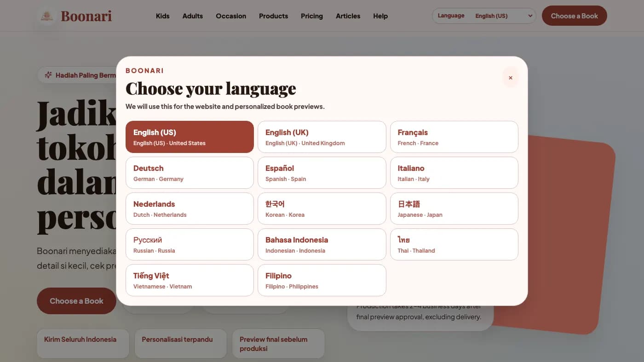Navigate to Pricing
This screenshot has width=644, height=362.
[x=312, y=16]
